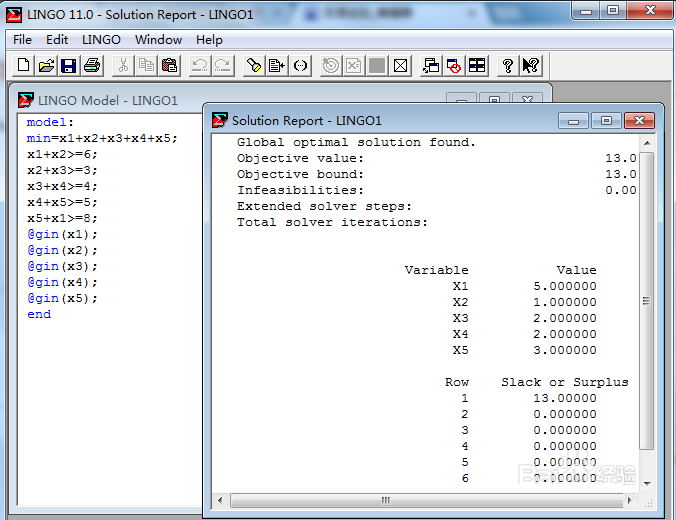Click the Row 1 slack value 13.00000
Viewport: 676px width, 520px height.
pyautogui.click(x=565, y=398)
